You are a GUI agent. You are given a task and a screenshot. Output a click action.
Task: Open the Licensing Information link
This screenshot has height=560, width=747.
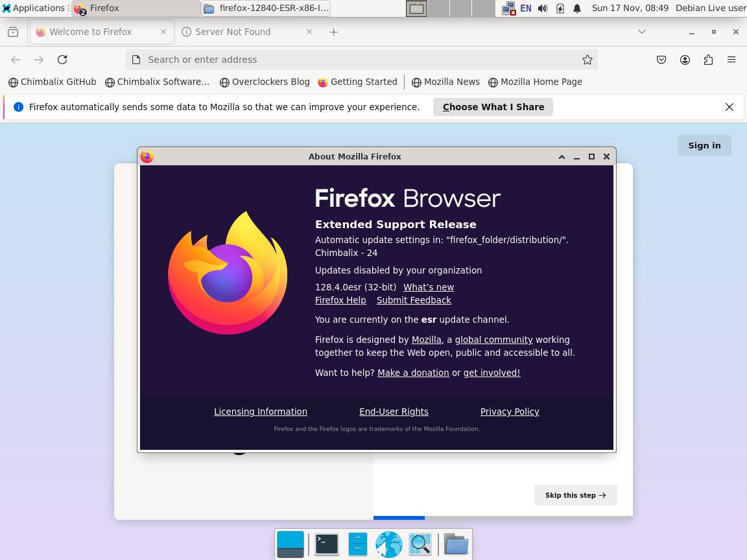pos(260,412)
